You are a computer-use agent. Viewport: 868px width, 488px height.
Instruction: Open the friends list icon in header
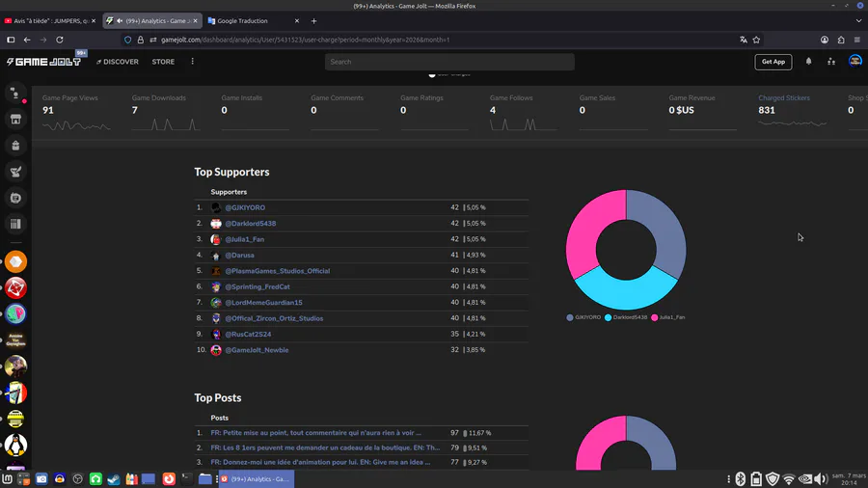pyautogui.click(x=831, y=62)
